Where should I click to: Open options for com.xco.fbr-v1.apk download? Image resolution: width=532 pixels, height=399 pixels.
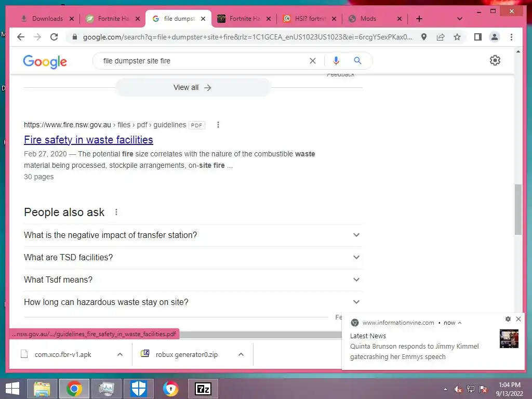(x=120, y=354)
